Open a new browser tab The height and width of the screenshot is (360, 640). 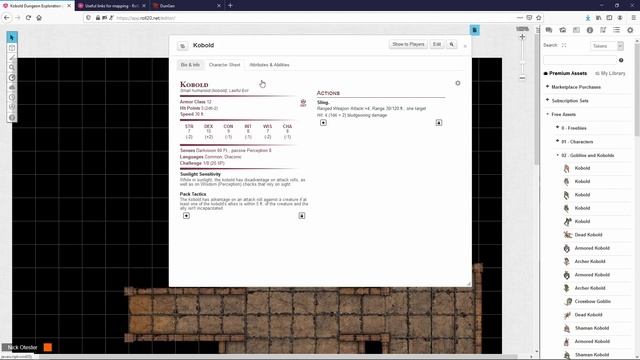tap(230, 6)
